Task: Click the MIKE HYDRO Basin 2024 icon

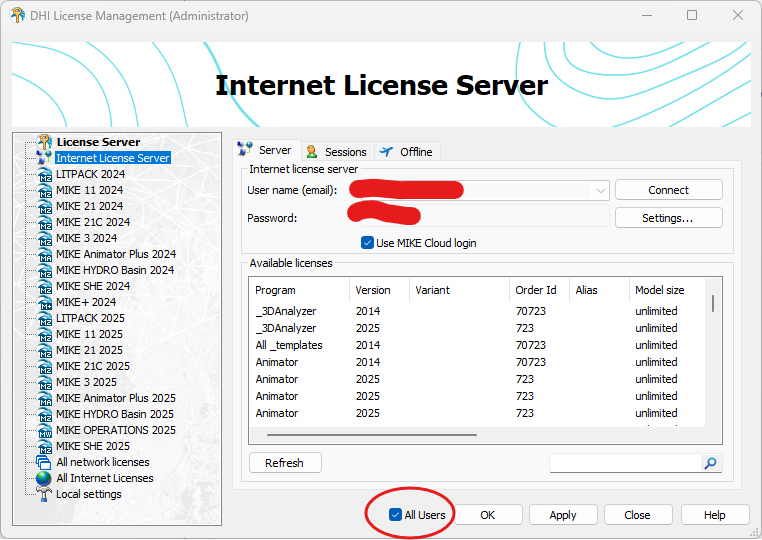Action: 45,270
